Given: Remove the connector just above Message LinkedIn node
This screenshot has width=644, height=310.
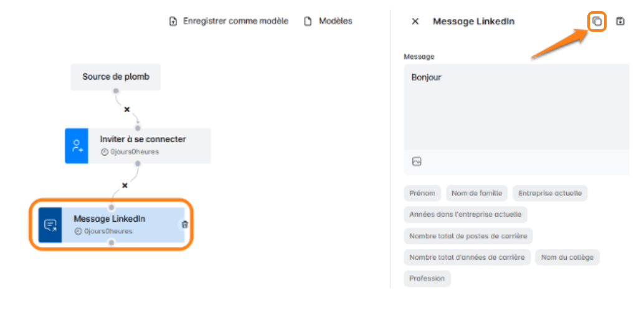Looking at the screenshot, I should (x=125, y=186).
